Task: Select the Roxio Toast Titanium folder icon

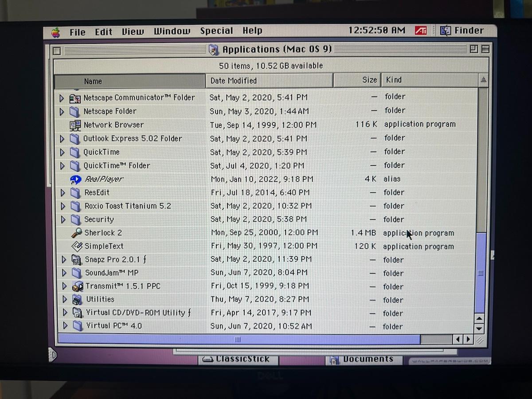Action: pyautogui.click(x=76, y=207)
